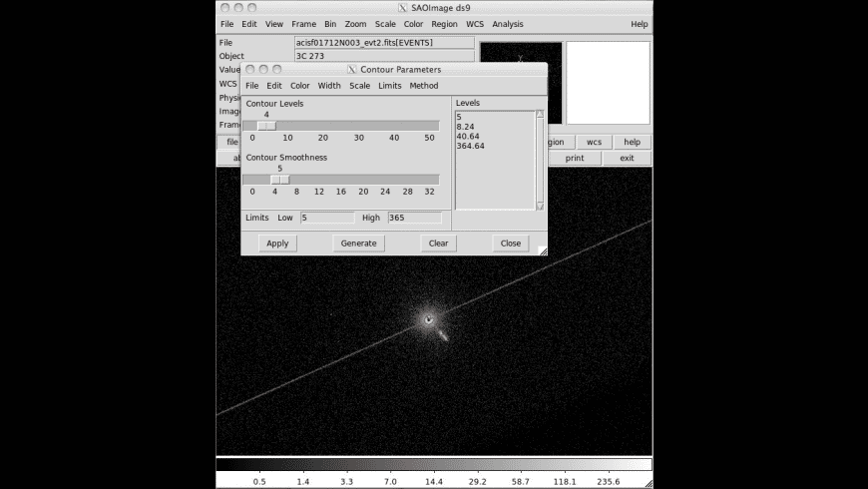Click the Apply button

pyautogui.click(x=277, y=244)
